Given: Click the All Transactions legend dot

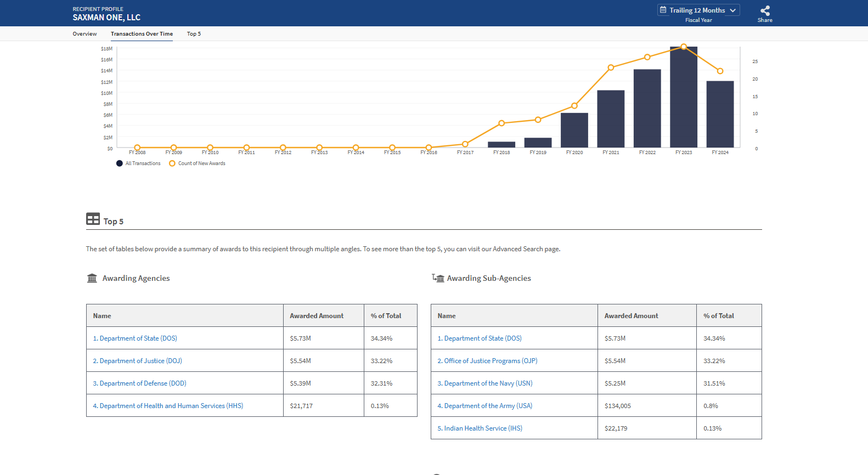Looking at the screenshot, I should tap(120, 163).
